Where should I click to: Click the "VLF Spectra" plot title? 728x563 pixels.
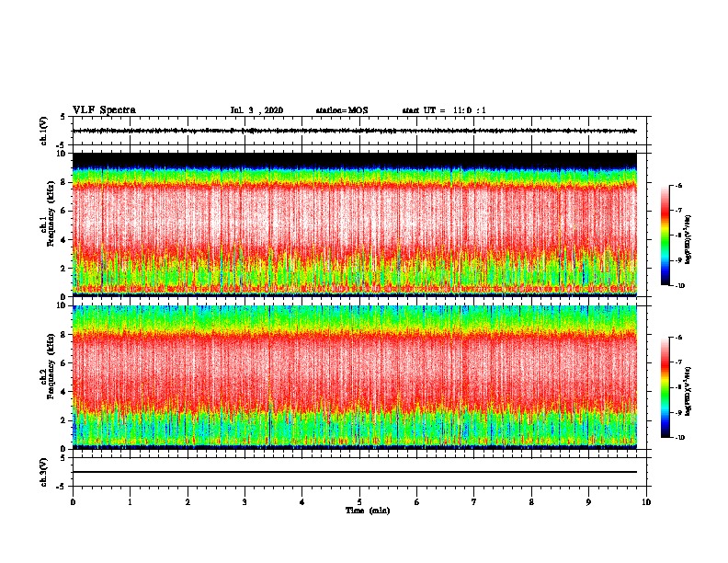pyautogui.click(x=104, y=110)
